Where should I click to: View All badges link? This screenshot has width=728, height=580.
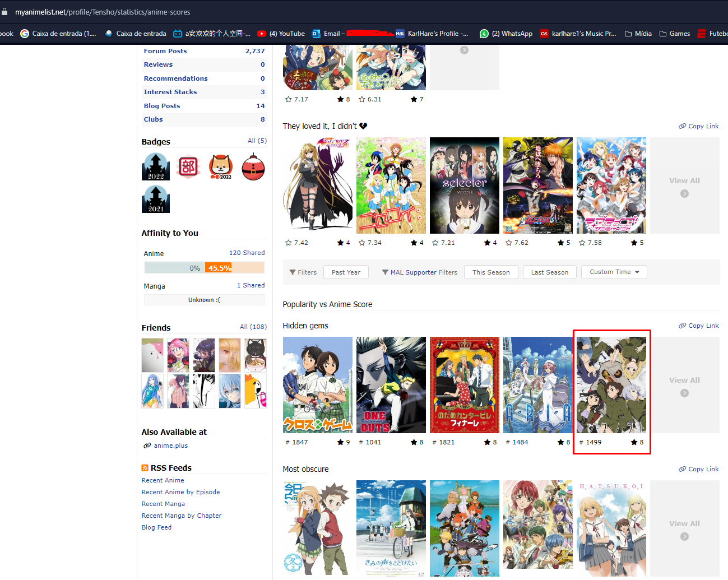[x=257, y=141]
